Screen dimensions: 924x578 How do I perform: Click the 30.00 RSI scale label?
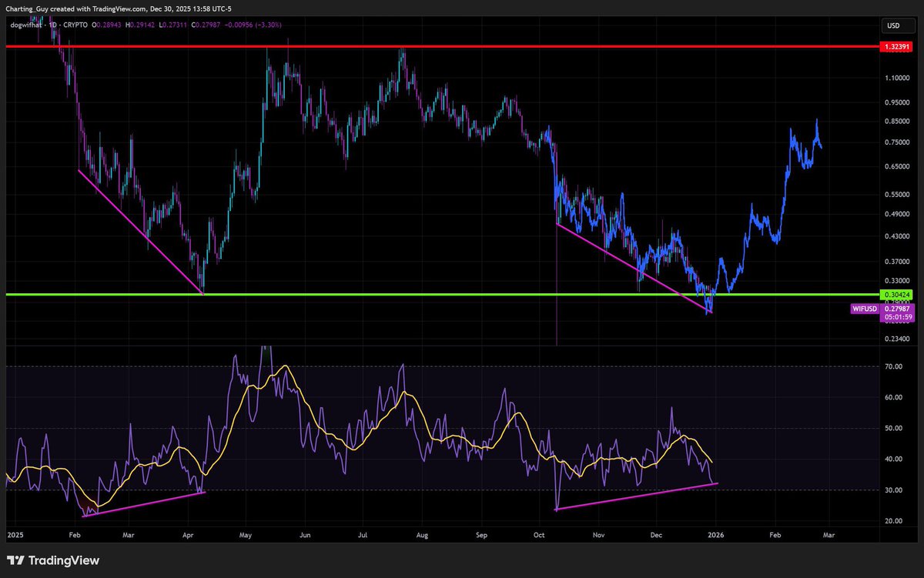tap(894, 490)
